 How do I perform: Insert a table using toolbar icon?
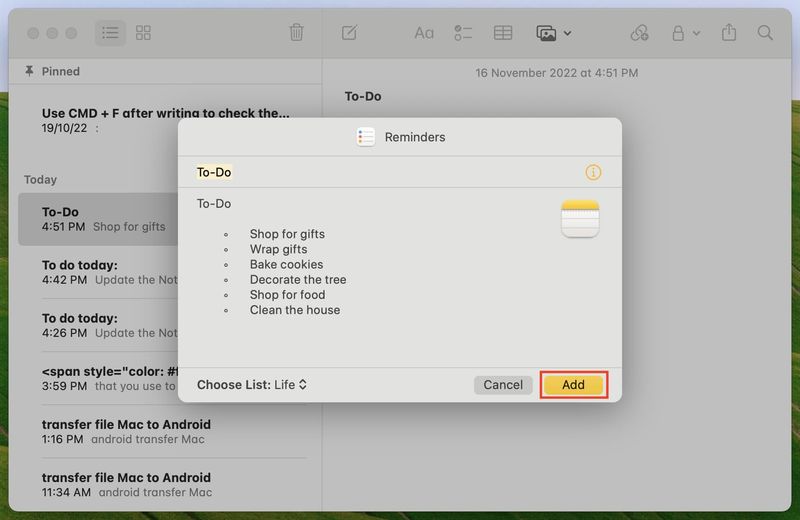tap(503, 33)
